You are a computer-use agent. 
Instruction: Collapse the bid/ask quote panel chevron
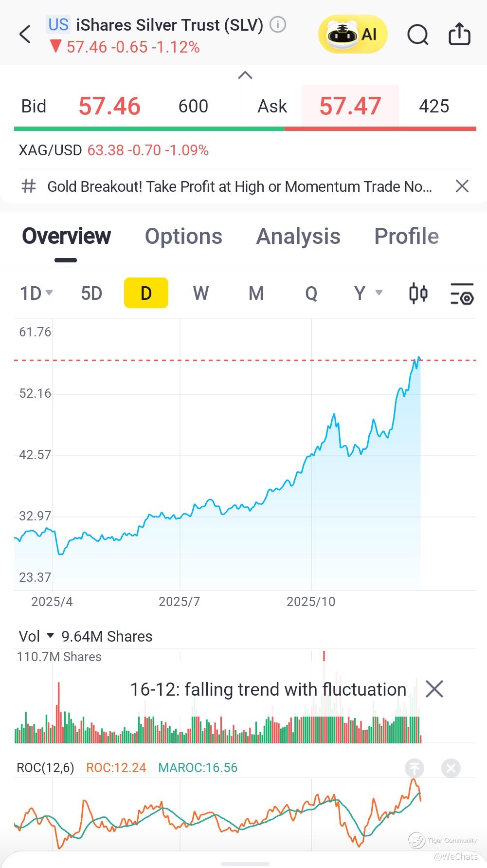245,75
